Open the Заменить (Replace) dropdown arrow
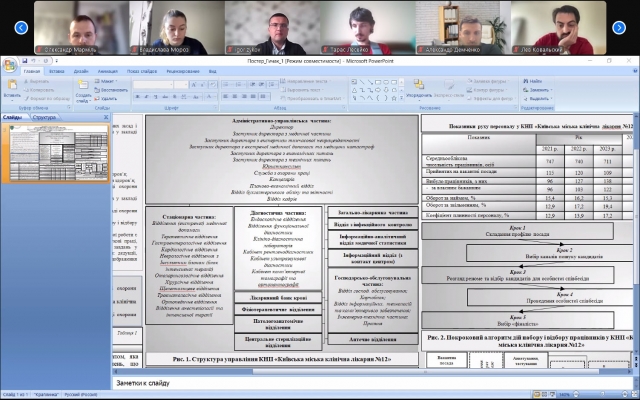The image size is (640, 400). pyautogui.click(x=551, y=90)
